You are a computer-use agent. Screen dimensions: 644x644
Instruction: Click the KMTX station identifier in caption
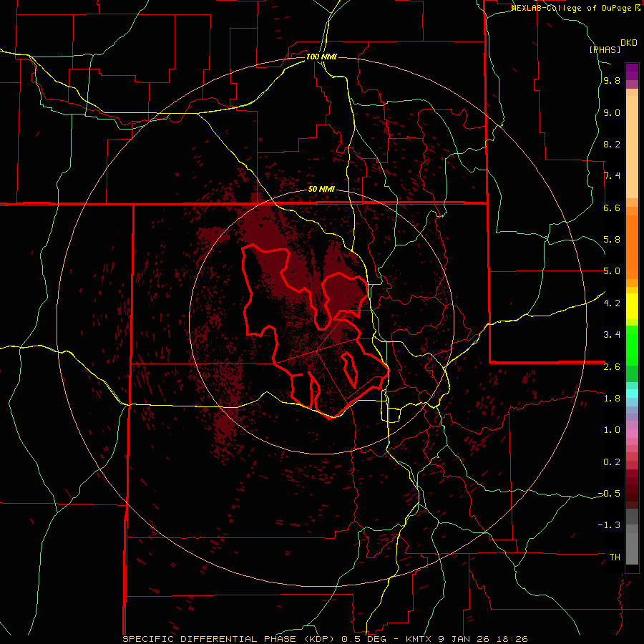(x=420, y=639)
